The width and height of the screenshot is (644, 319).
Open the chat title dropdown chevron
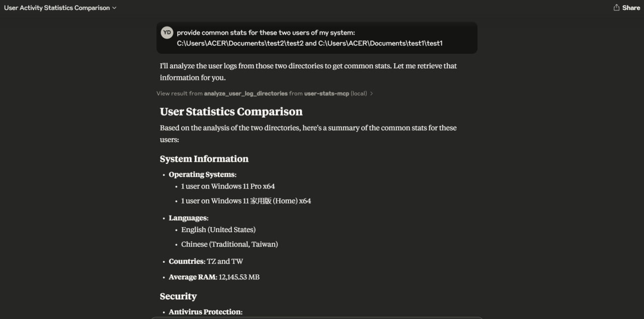(115, 8)
